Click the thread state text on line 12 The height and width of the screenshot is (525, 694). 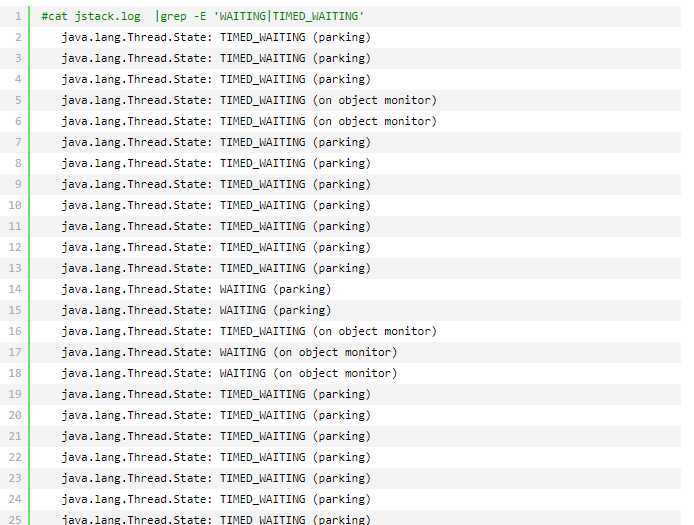tap(216, 247)
